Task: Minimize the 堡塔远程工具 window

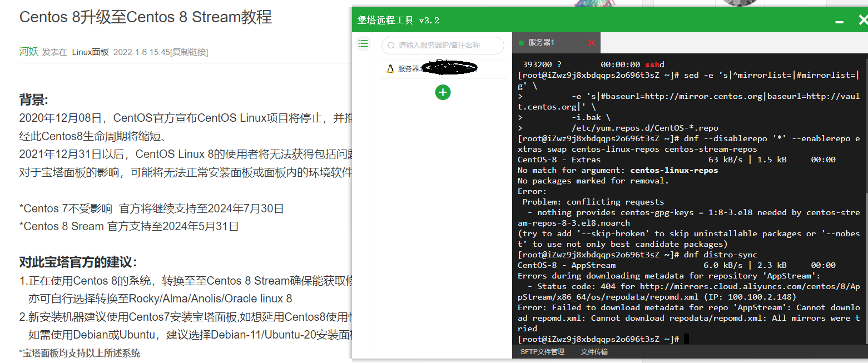Action: point(839,21)
